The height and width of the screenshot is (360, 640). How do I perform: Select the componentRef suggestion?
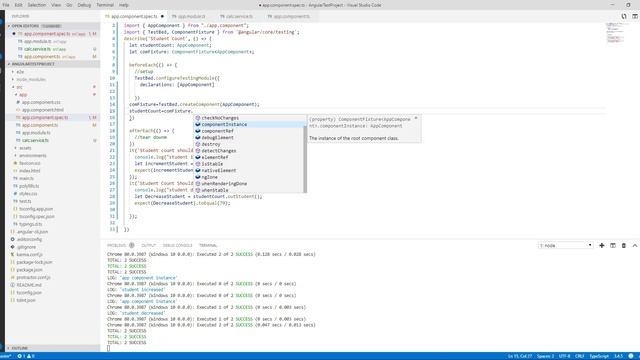249,131
